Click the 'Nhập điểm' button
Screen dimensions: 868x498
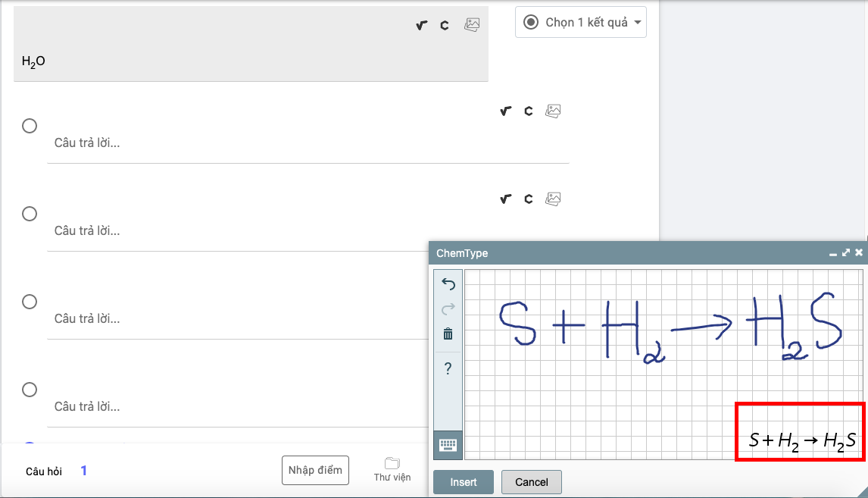[315, 470]
